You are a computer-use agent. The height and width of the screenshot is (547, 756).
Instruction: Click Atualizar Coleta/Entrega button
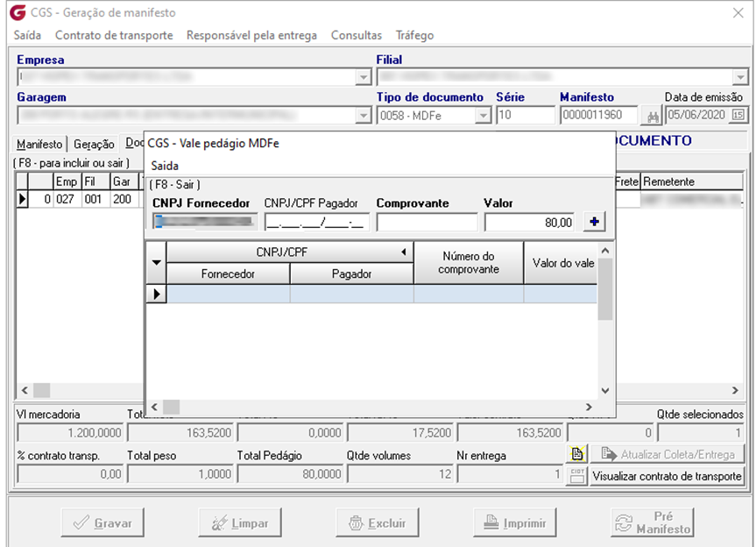(x=667, y=454)
